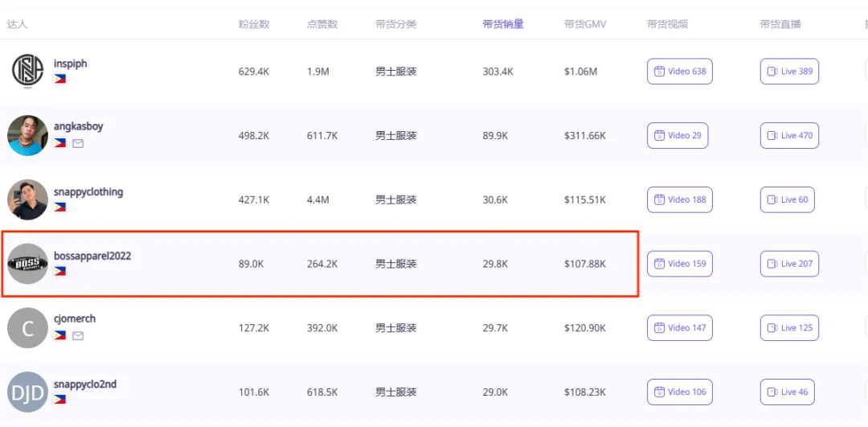Sort by the 带货销量 column header

[503, 24]
